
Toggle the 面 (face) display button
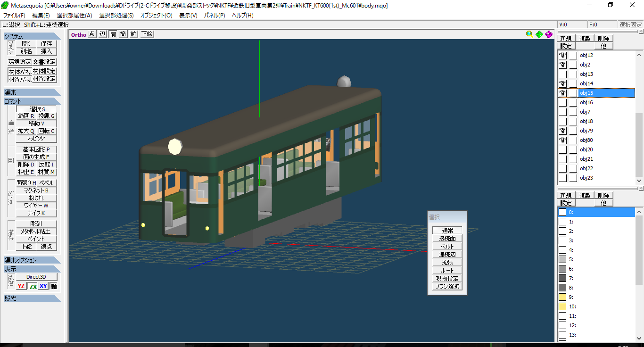point(113,34)
